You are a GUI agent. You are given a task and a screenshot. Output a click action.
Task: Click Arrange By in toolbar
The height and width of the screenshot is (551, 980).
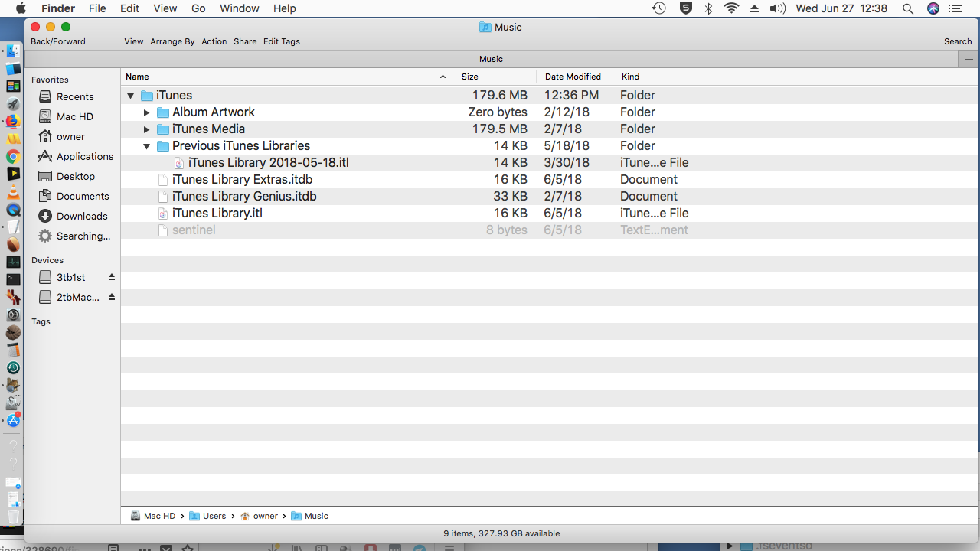172,41
